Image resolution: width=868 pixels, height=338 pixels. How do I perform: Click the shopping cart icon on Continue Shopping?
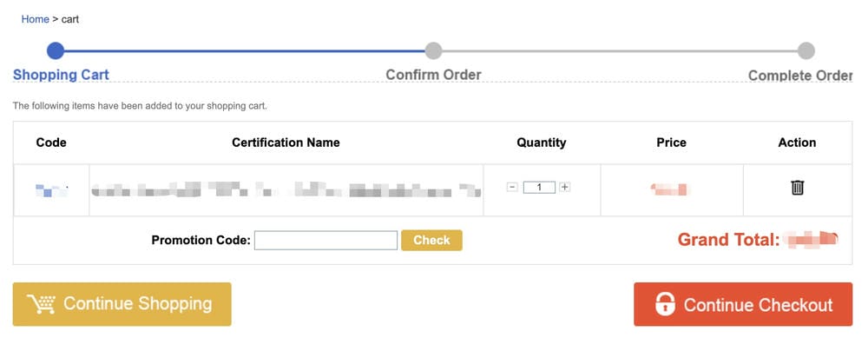tap(42, 304)
